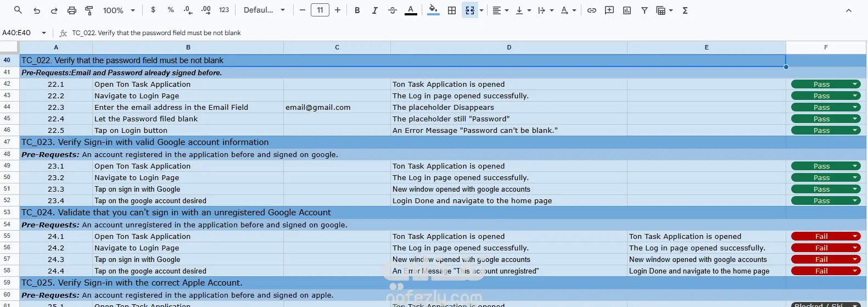
Task: Select column C header
Action: point(337,47)
